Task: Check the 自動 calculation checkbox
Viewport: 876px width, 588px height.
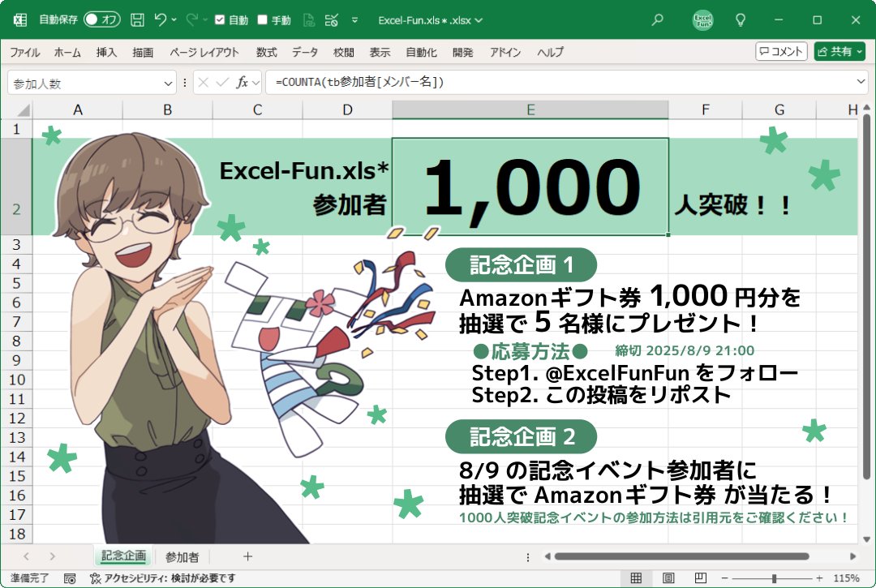Action: (220, 20)
